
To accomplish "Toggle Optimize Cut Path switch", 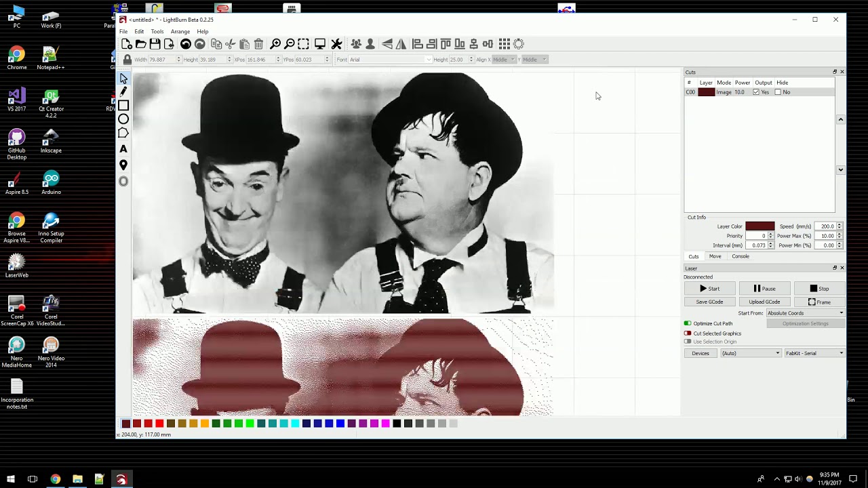I will pos(688,323).
